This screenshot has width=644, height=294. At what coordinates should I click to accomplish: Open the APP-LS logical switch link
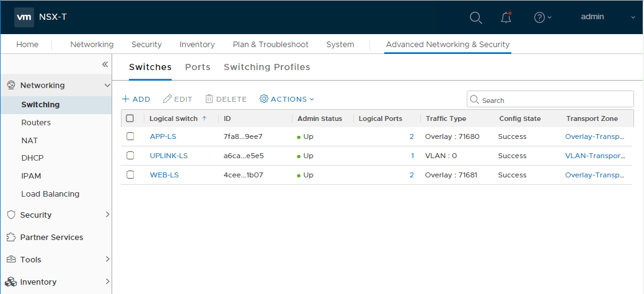coord(163,136)
